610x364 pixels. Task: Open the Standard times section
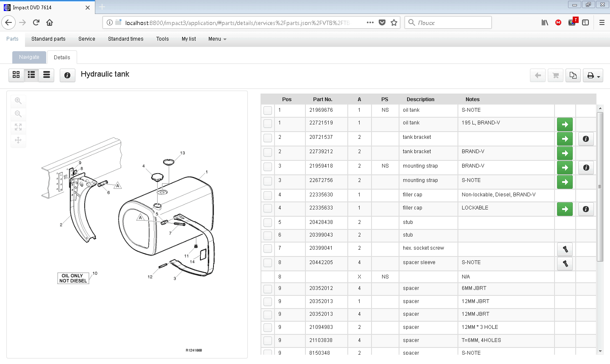coord(125,39)
